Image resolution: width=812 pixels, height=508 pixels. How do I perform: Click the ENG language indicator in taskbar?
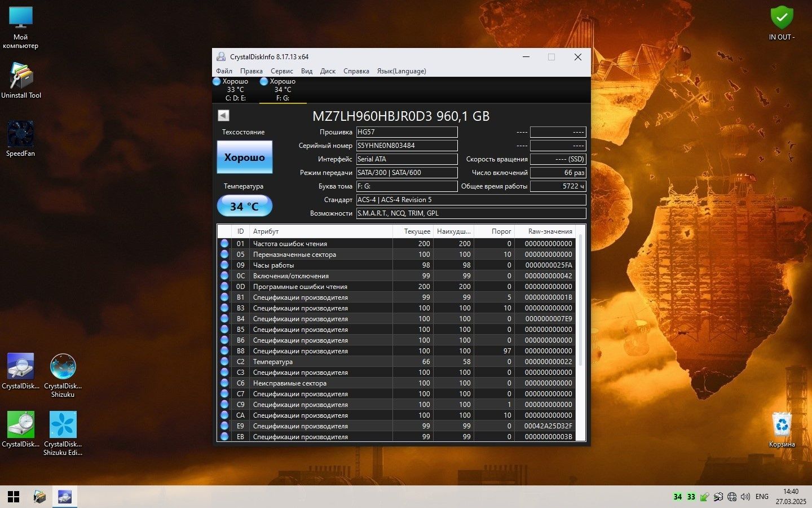762,497
